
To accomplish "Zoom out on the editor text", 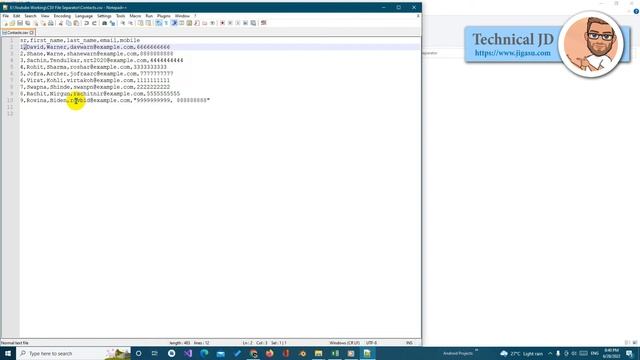I will (131, 23).
